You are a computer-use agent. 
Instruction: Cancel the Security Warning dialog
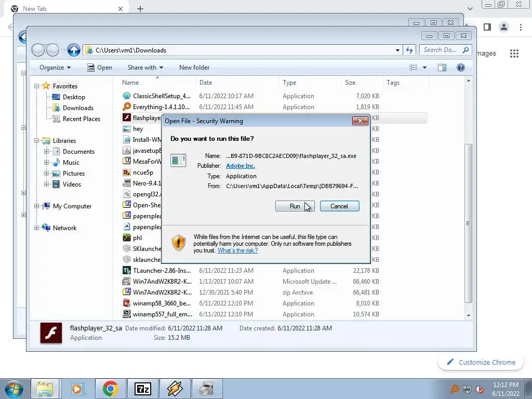pos(339,206)
